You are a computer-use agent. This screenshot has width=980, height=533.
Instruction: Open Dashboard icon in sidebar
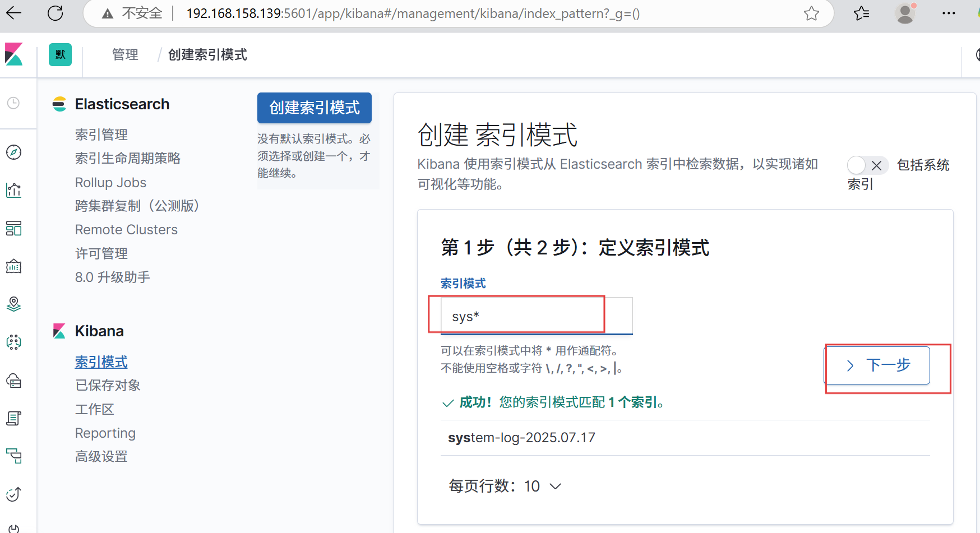click(13, 228)
